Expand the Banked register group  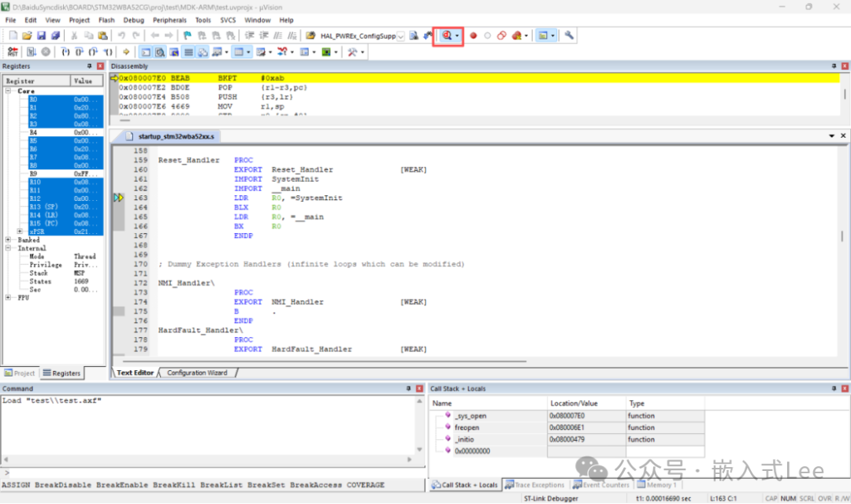click(9, 240)
